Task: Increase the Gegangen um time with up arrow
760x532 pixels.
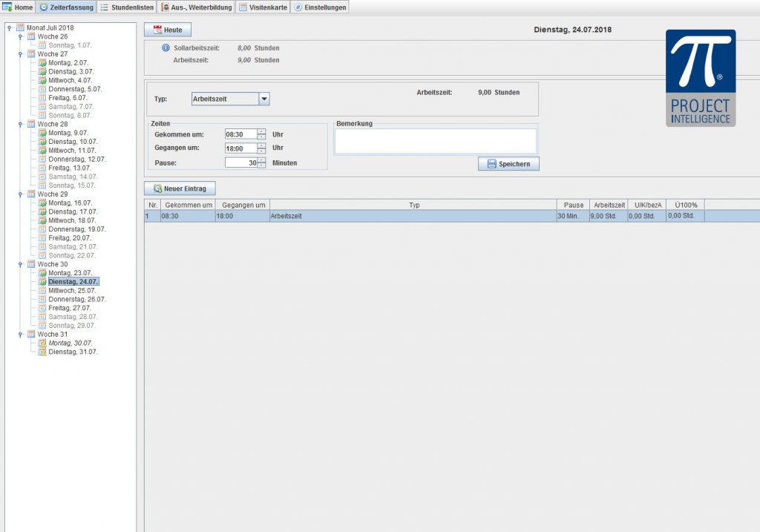Action: [261, 146]
